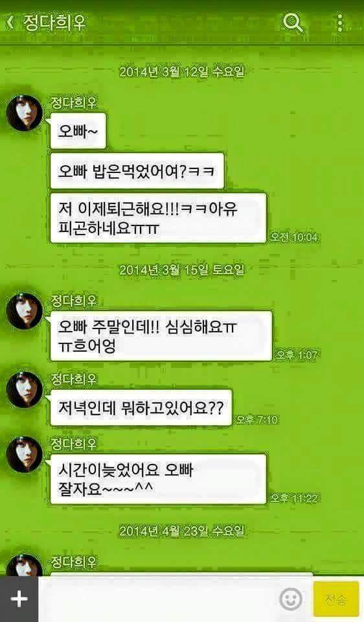The image size is (364, 622).
Task: Open the three-dot more options menu
Action: tap(340, 23)
